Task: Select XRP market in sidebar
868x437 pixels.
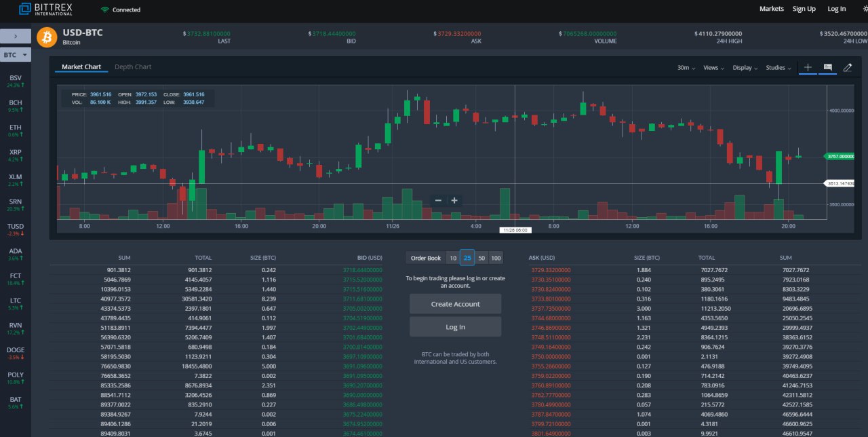Action: [x=16, y=155]
